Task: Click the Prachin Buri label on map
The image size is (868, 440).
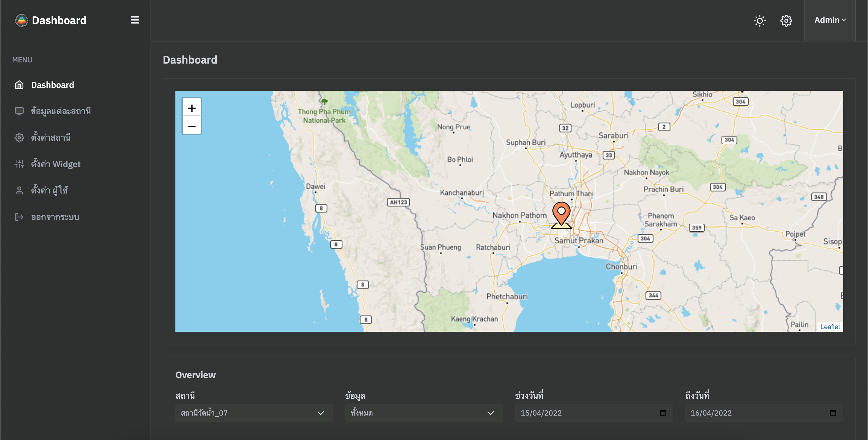Action: coord(663,189)
